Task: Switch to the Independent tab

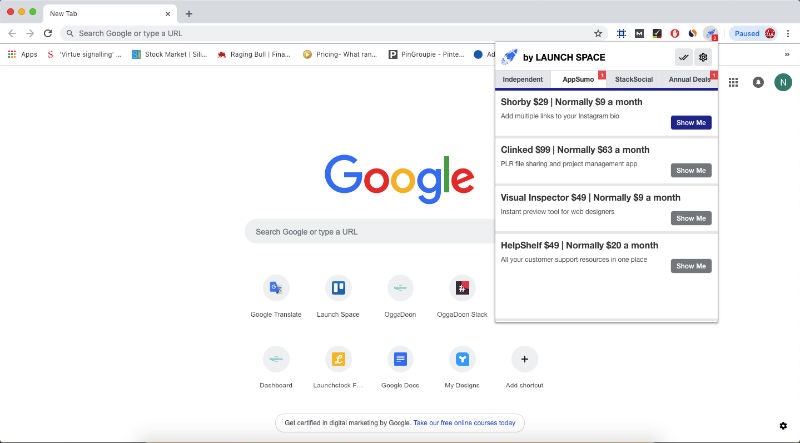Action: tap(522, 80)
